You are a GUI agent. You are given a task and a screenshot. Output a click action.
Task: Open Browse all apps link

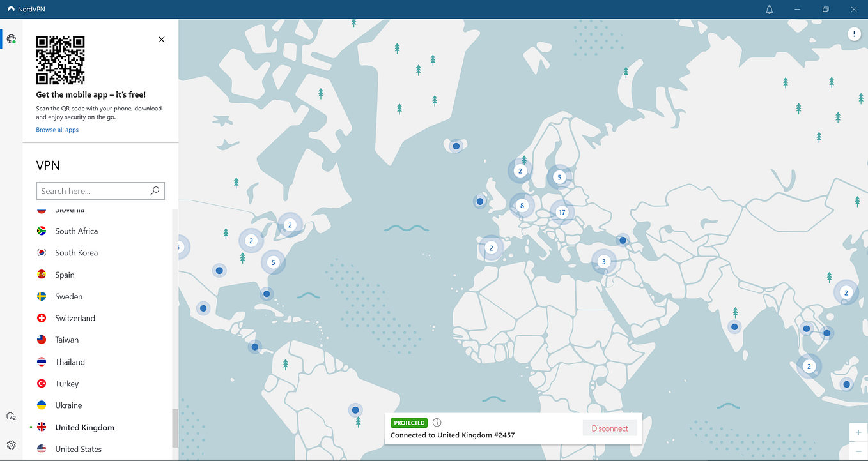click(x=57, y=130)
